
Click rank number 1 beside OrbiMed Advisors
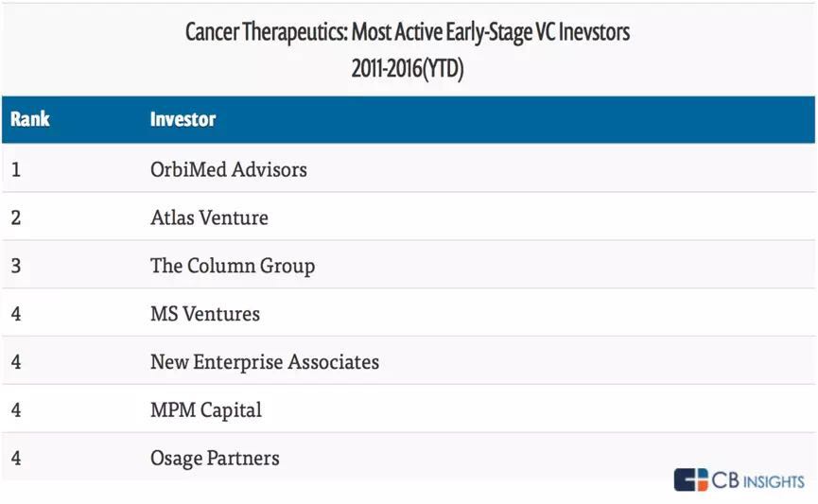16,170
